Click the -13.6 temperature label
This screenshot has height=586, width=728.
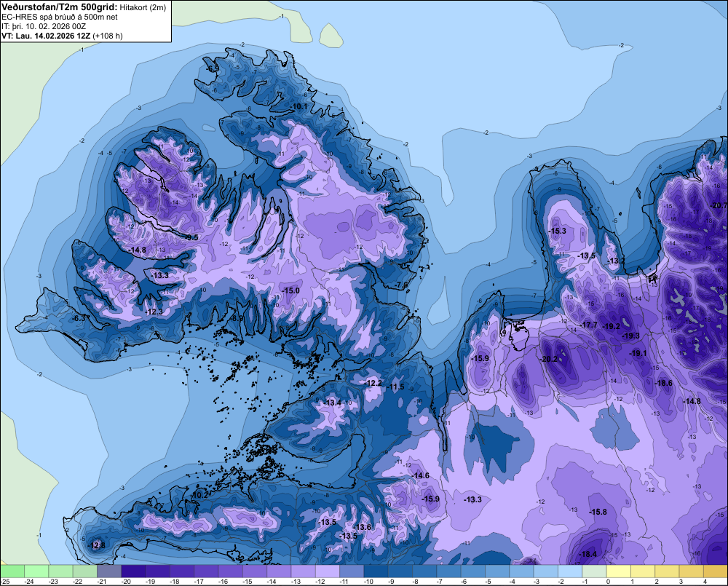click(x=363, y=527)
